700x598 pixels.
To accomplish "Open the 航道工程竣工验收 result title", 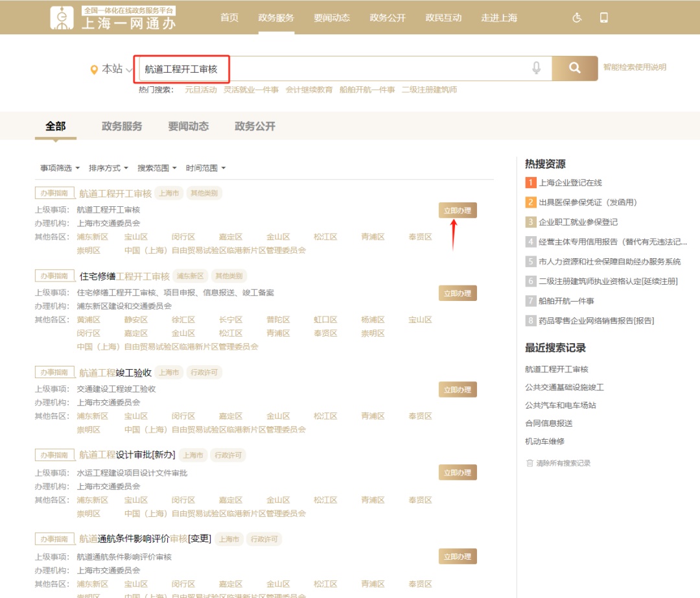I will point(115,372).
